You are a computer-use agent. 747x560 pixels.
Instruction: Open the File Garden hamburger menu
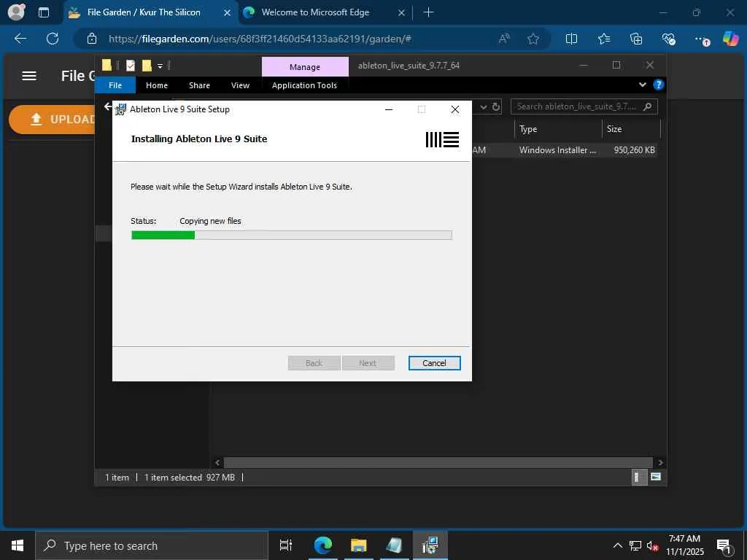[29, 76]
